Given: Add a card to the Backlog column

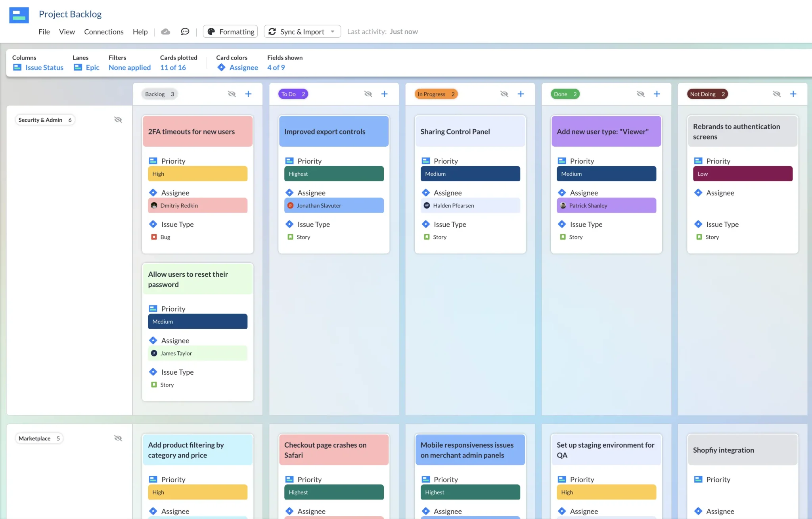Looking at the screenshot, I should coord(248,94).
